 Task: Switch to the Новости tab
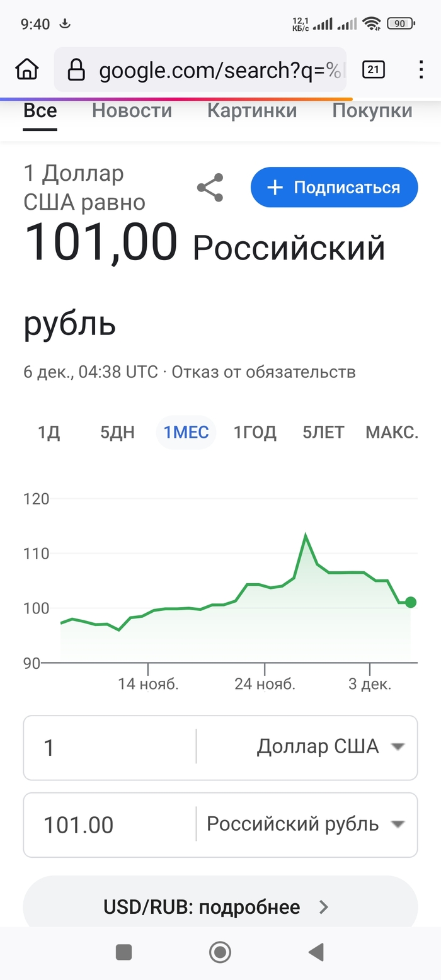(132, 111)
